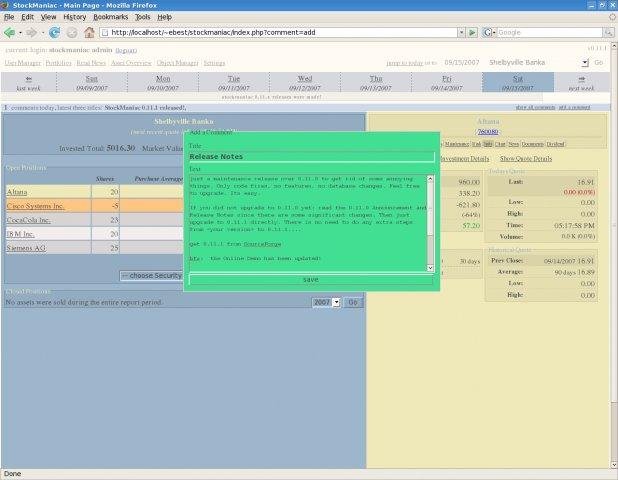Open the Read News link
The width and height of the screenshot is (618, 480).
[91, 63]
